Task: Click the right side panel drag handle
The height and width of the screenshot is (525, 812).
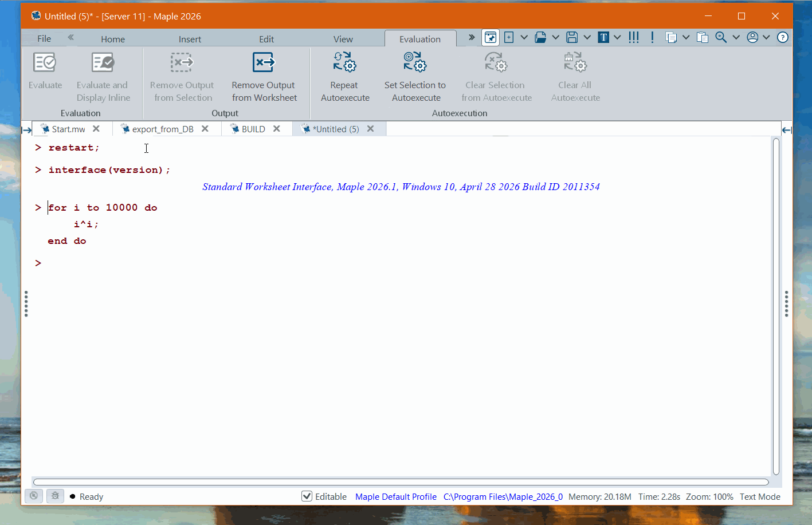Action: pos(786,303)
